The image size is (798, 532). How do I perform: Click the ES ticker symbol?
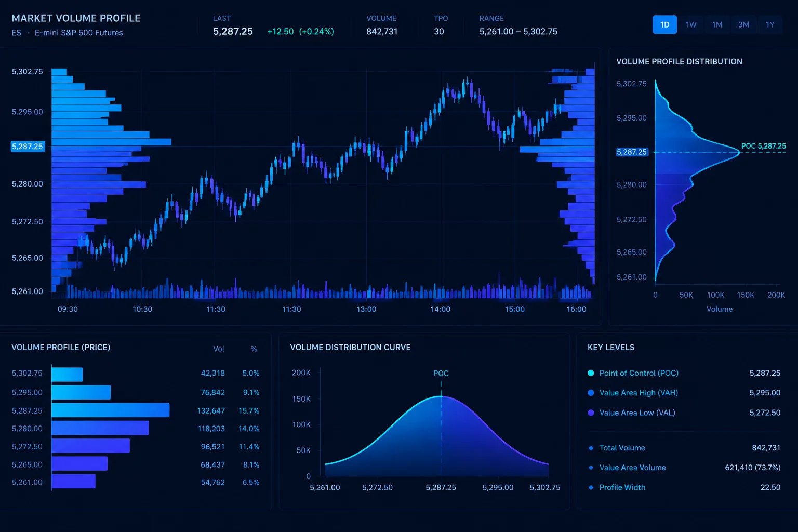tap(17, 33)
